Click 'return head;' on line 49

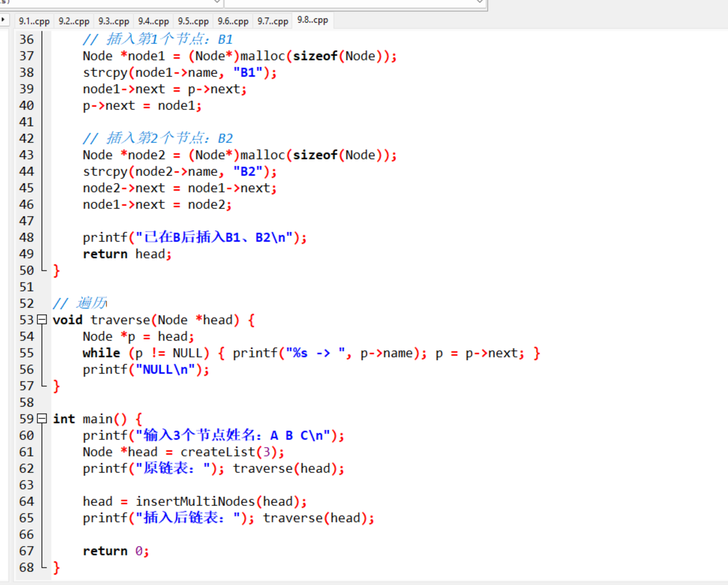127,254
